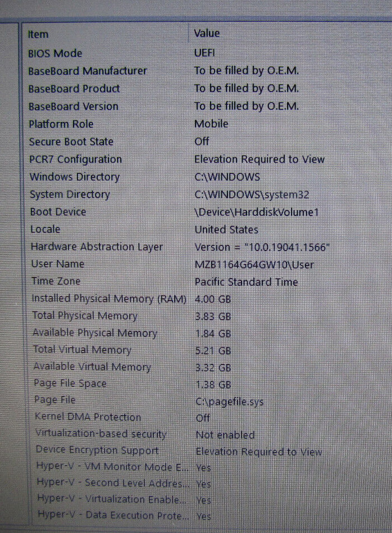Select the Virtualization-based security row label

(x=101, y=434)
